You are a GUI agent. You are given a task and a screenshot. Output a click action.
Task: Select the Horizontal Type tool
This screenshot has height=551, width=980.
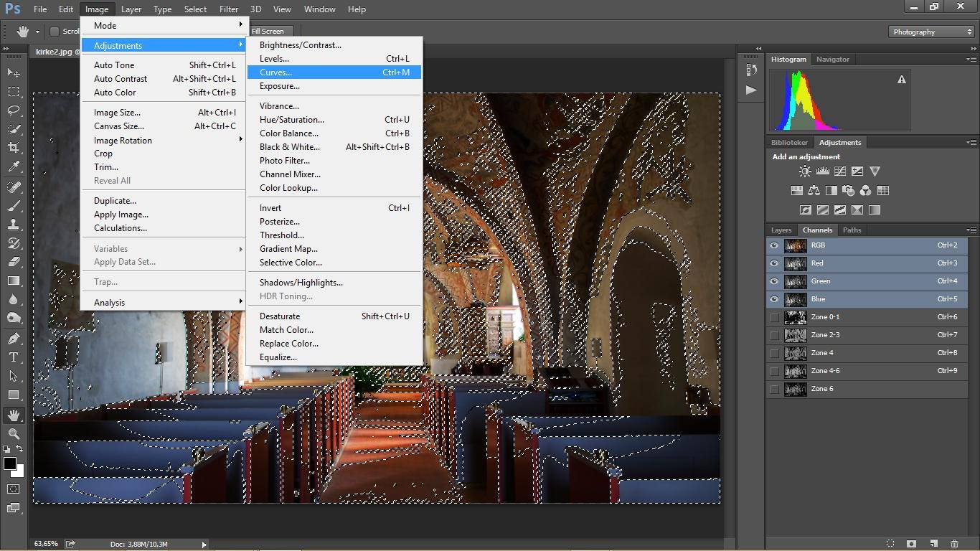tap(14, 357)
